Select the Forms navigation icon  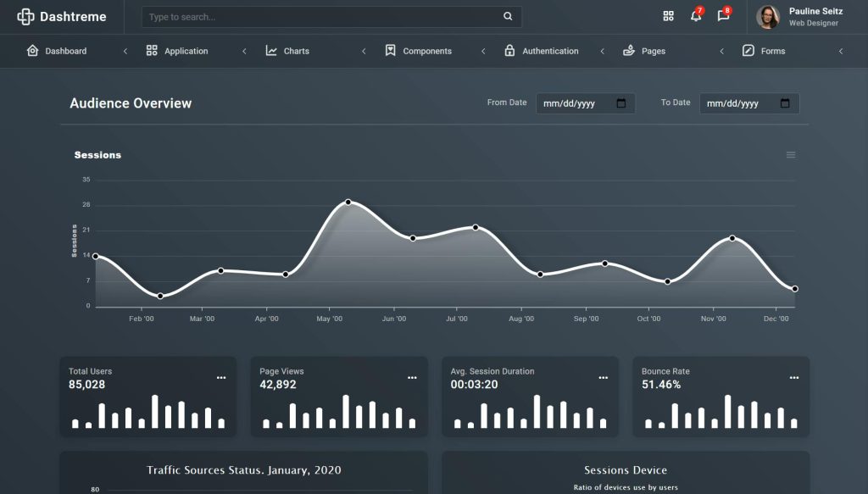click(747, 51)
